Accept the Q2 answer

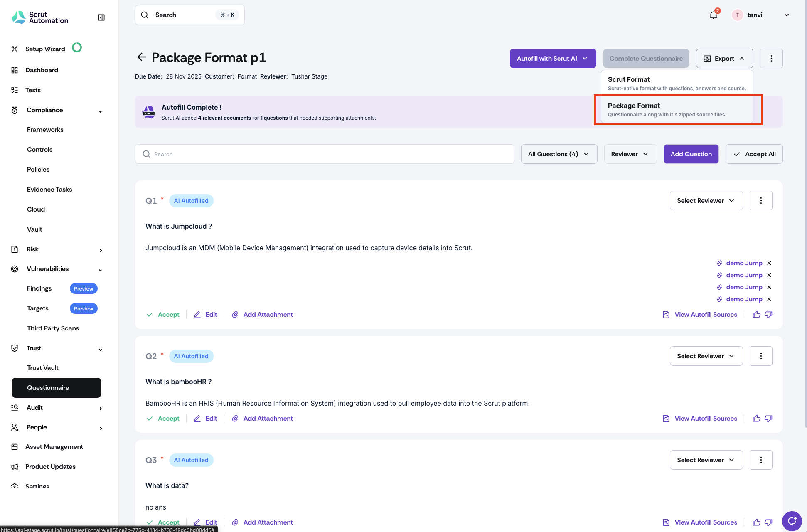[163, 419]
